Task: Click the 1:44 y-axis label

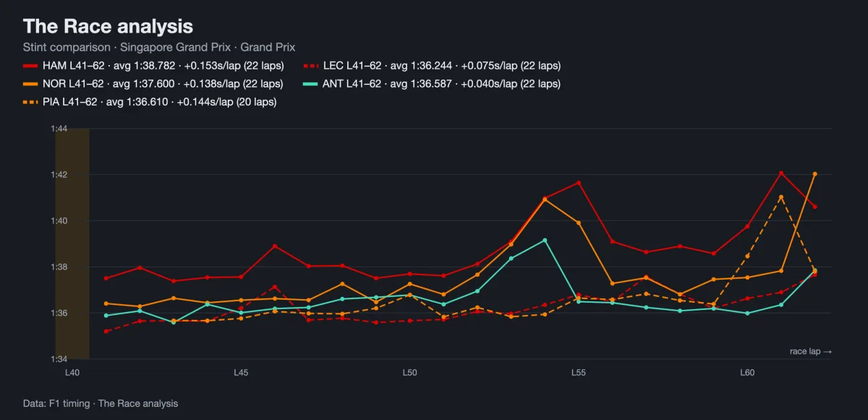Action: point(59,129)
